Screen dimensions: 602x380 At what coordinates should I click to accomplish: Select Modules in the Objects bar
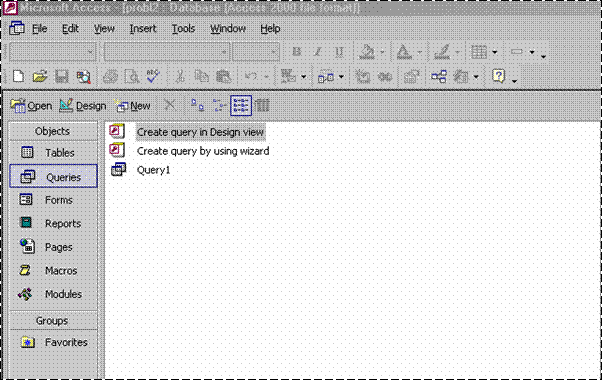pos(53,294)
